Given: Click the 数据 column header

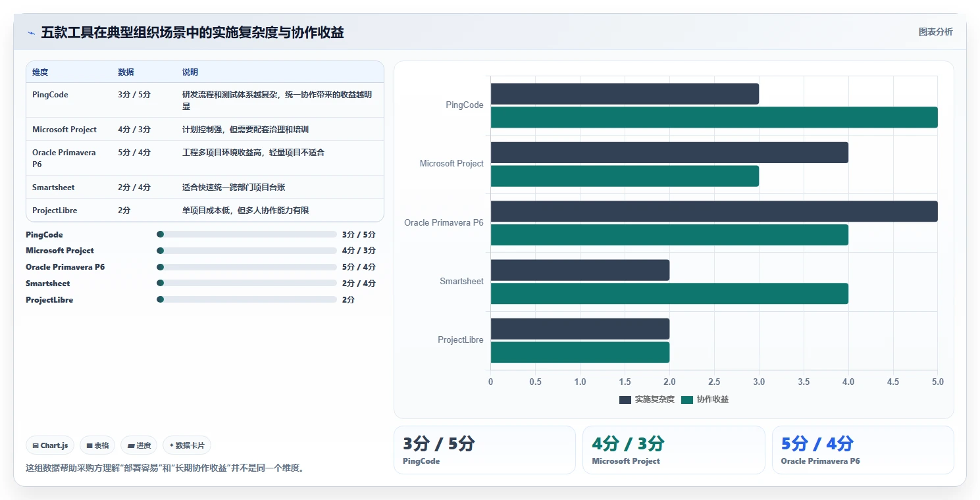Looking at the screenshot, I should (126, 72).
